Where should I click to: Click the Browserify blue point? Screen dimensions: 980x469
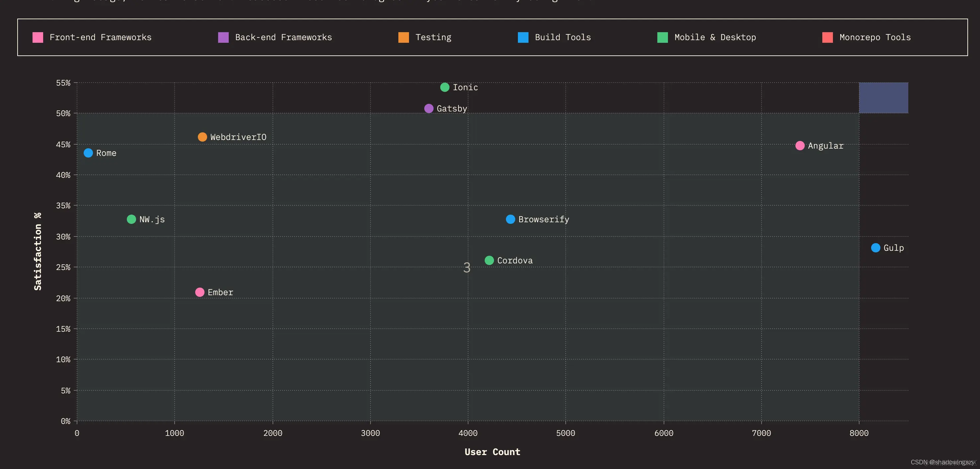[x=510, y=219]
